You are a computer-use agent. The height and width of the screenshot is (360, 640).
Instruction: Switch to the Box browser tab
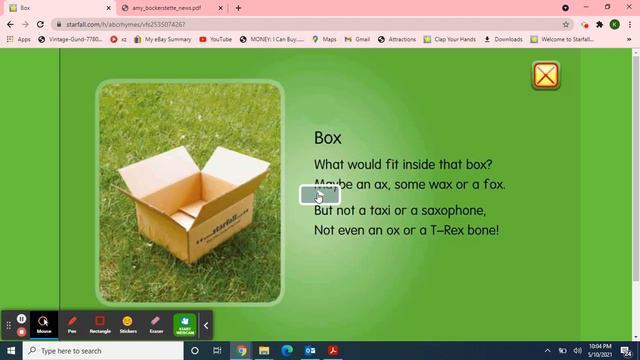tap(57, 8)
